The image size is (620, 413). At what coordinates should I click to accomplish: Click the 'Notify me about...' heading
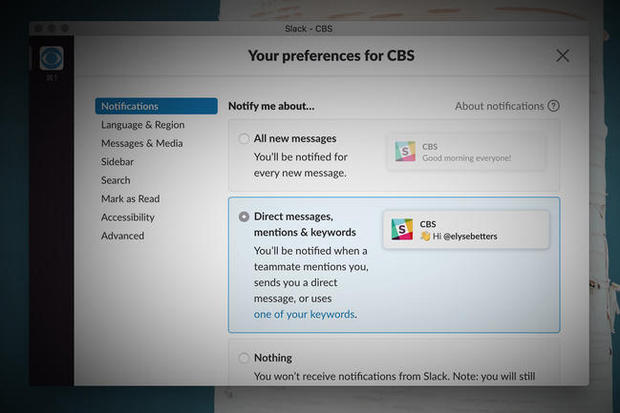coord(271,106)
